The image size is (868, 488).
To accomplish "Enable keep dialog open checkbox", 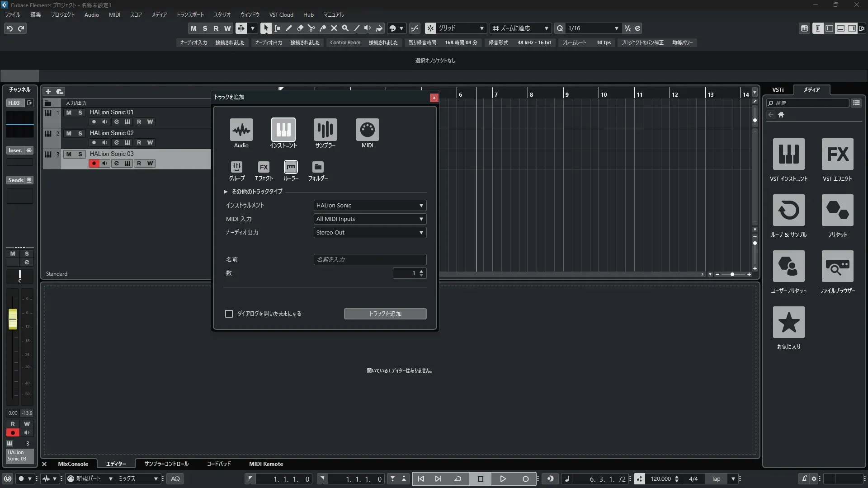I will [229, 314].
